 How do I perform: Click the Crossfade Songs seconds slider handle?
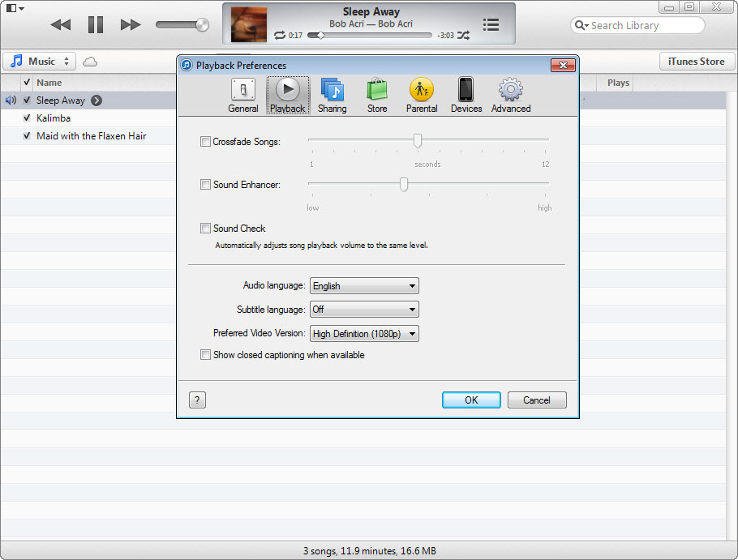pyautogui.click(x=418, y=140)
